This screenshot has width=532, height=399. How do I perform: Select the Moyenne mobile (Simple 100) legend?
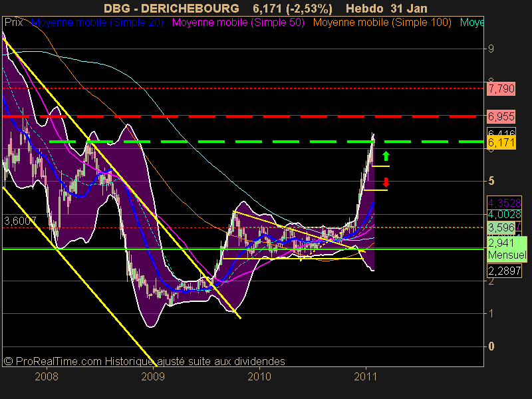382,23
